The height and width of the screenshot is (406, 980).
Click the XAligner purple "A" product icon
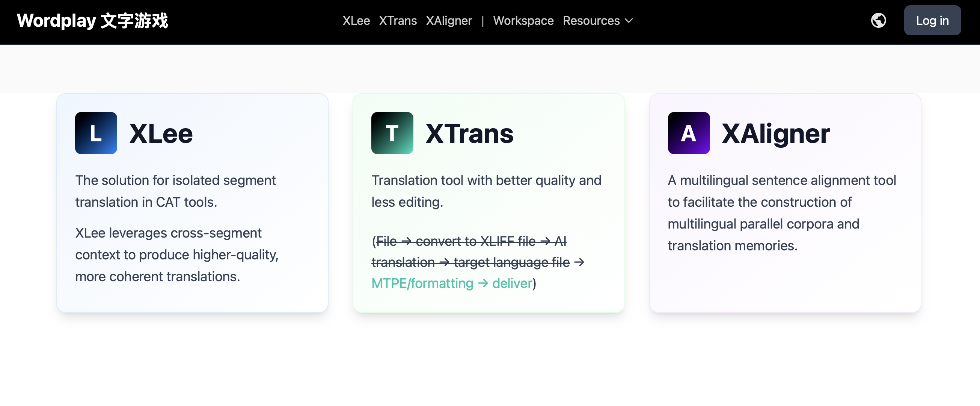point(689,133)
